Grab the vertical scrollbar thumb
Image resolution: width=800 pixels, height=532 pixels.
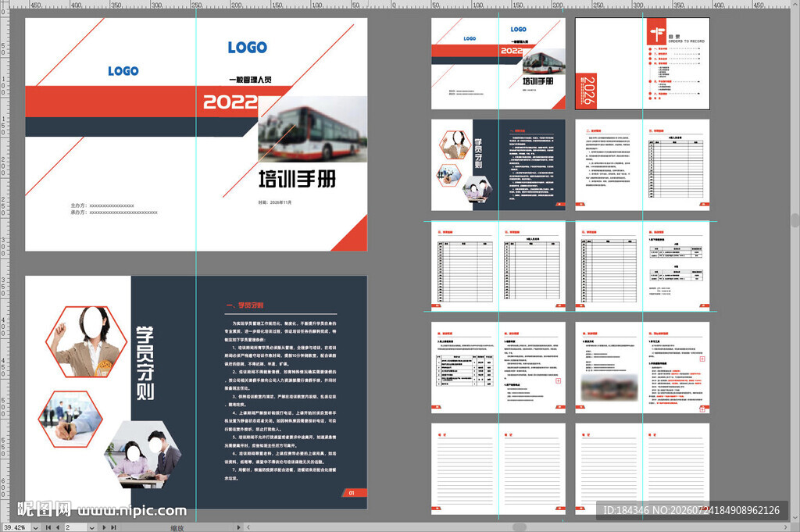tap(795, 220)
